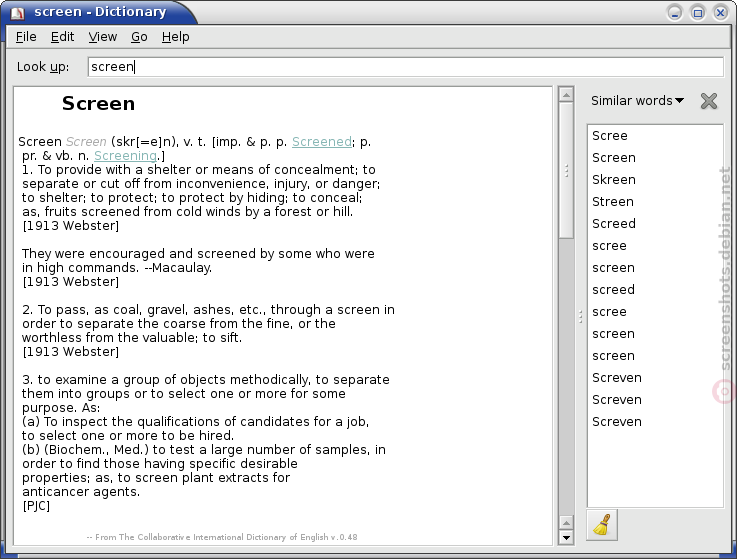
Task: Follow the Screened hyperlink
Action: pos(321,142)
